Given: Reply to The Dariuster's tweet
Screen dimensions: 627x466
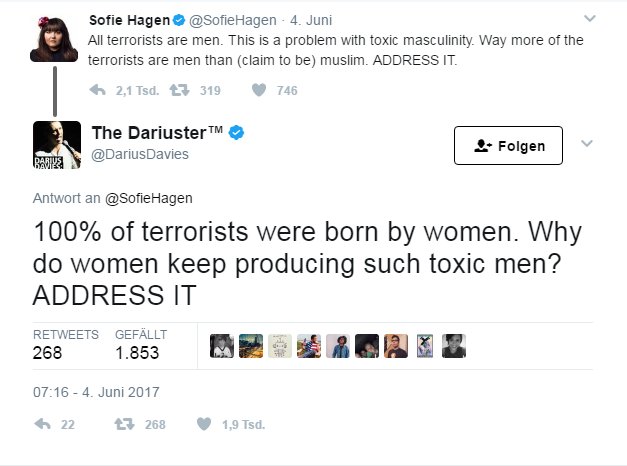Looking at the screenshot, I should coord(42,424).
